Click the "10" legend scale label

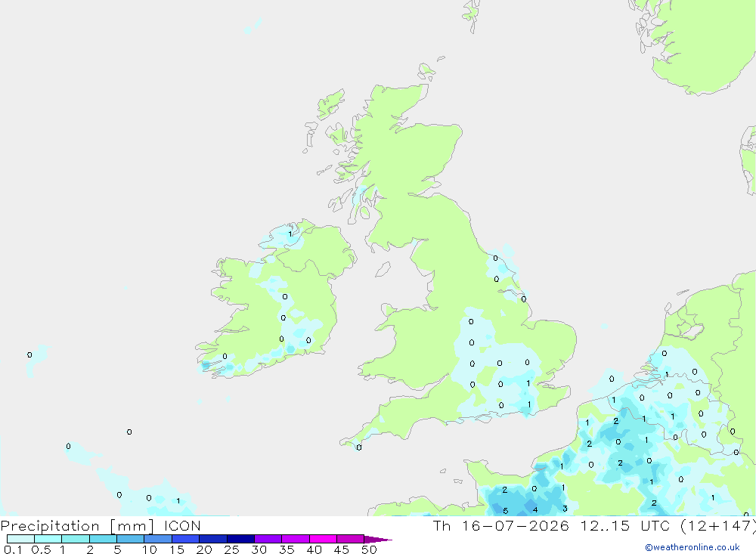tap(150, 549)
